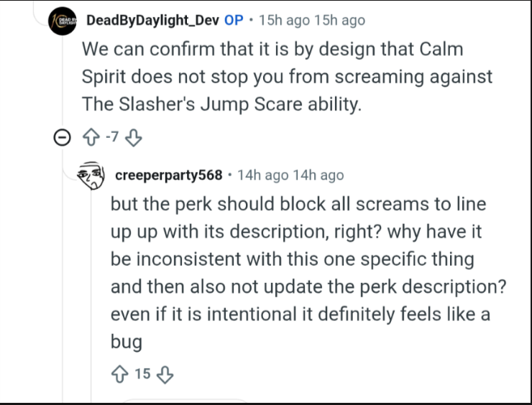Click the blue OP badge
This screenshot has height=405, width=532.
[x=234, y=20]
